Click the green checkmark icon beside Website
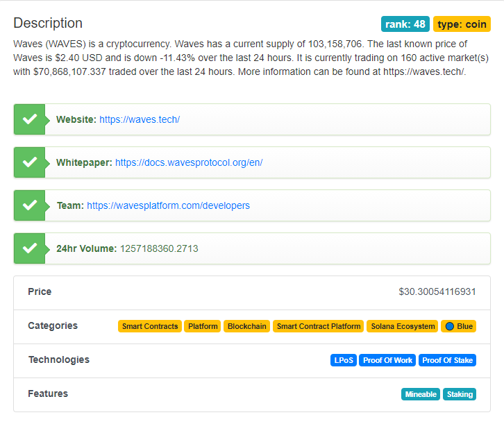The width and height of the screenshot is (504, 424). tap(30, 119)
